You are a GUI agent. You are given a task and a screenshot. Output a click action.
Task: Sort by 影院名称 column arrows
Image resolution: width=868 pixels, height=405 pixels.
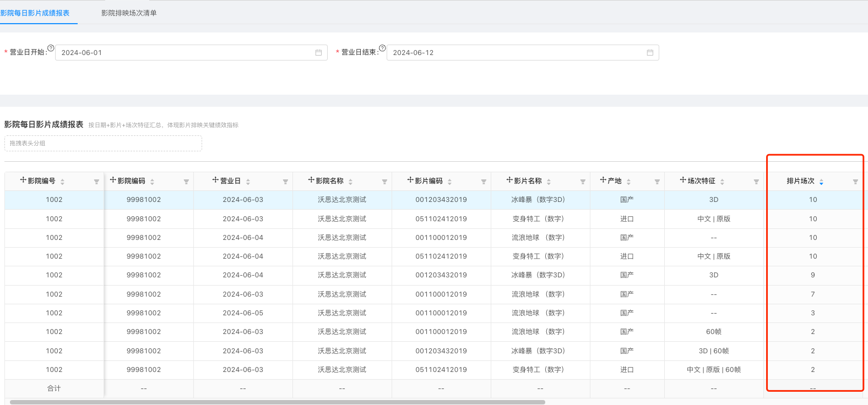(x=350, y=182)
